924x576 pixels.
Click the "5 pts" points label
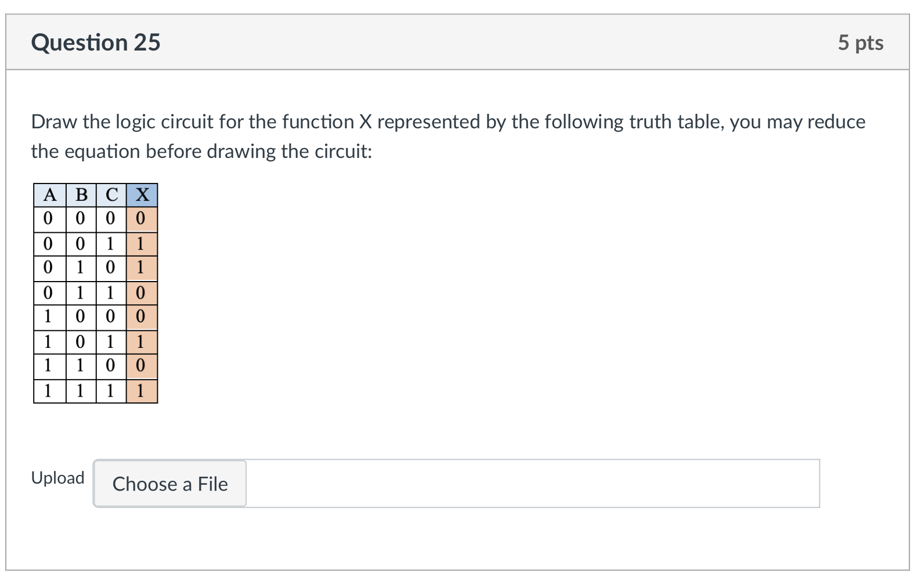(x=860, y=42)
